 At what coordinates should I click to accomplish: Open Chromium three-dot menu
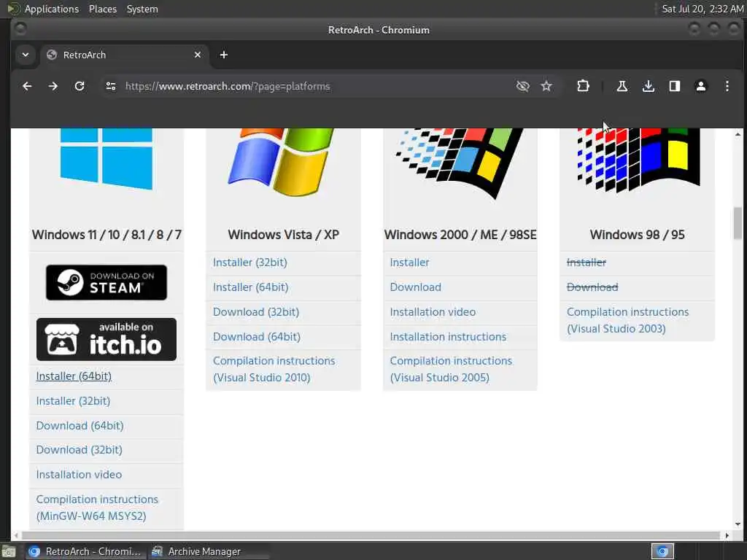(727, 86)
